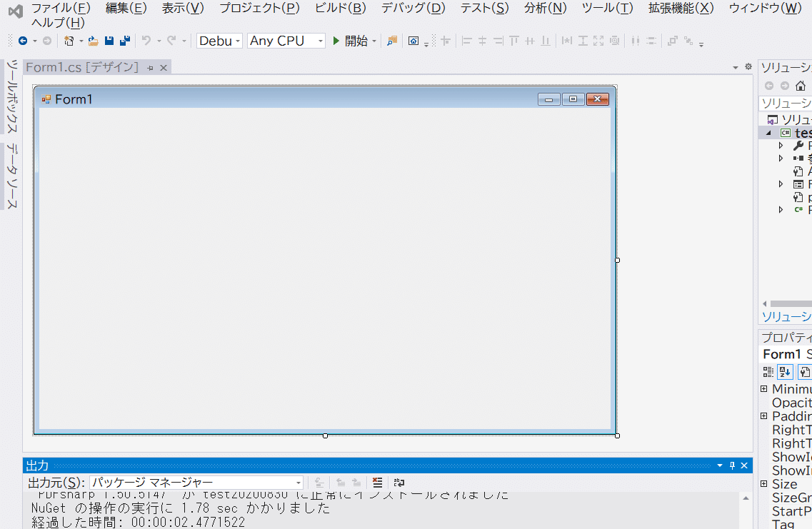Open the 出力元 package manager dropdown

point(299,483)
